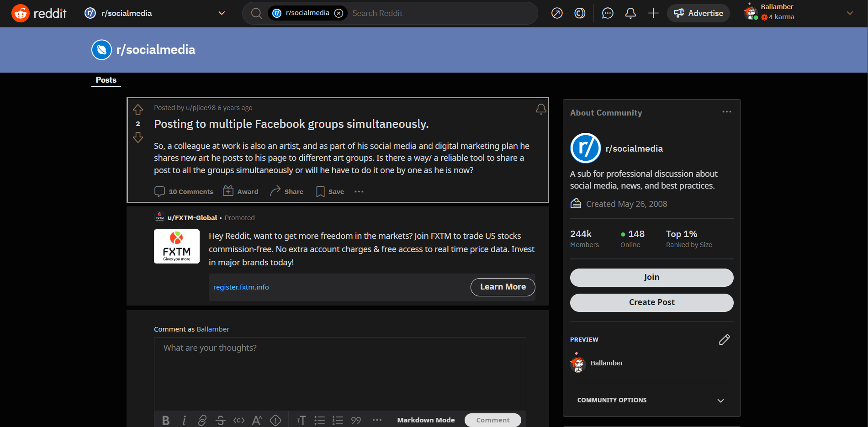The height and width of the screenshot is (427, 868).
Task: Toggle Inline Code formatting
Action: click(x=239, y=420)
